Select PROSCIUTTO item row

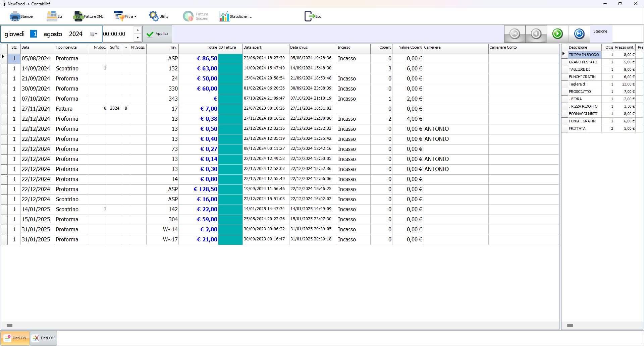tap(602, 92)
